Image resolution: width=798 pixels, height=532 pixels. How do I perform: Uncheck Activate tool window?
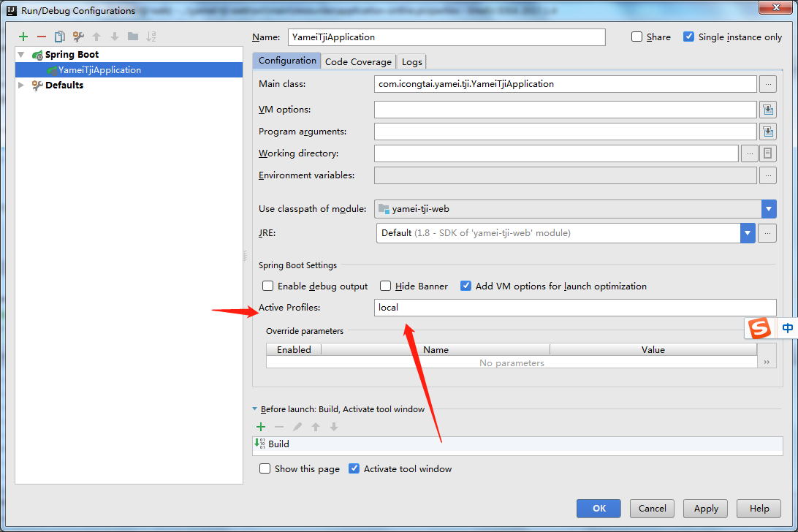click(x=354, y=468)
